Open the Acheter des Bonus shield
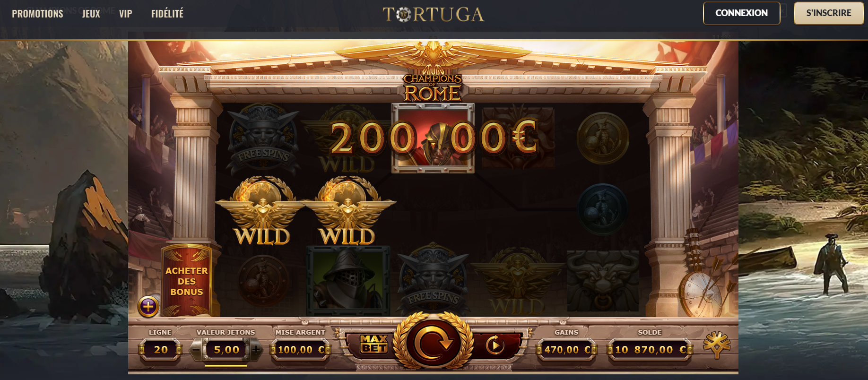868x380 pixels. point(187,281)
